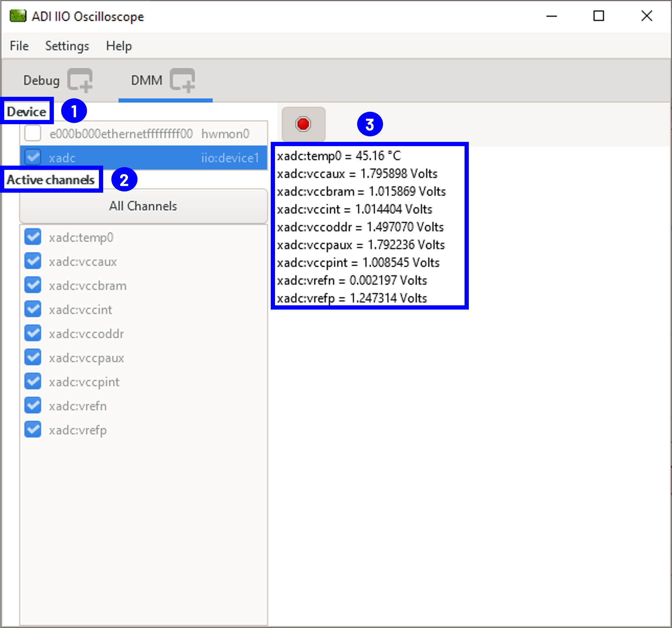Toggle the xadc:vccaux channel checkbox
This screenshot has height=628, width=672.
(33, 261)
